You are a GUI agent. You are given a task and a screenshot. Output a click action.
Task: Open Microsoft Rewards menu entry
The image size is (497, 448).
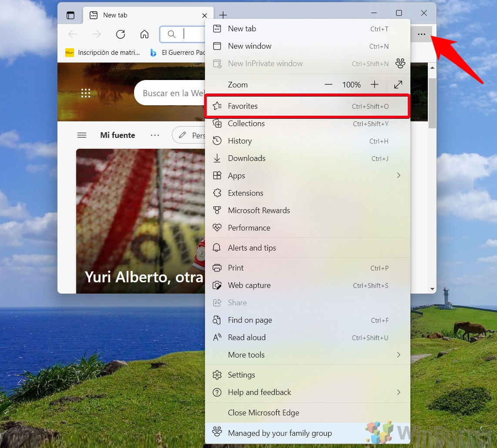point(307,211)
